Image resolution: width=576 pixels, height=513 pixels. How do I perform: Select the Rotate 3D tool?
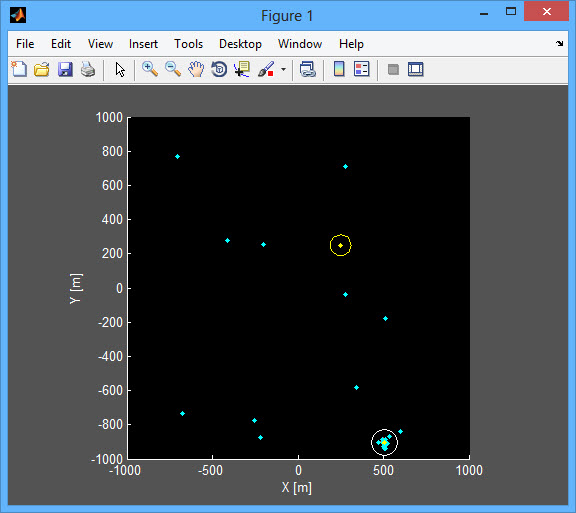click(x=219, y=69)
